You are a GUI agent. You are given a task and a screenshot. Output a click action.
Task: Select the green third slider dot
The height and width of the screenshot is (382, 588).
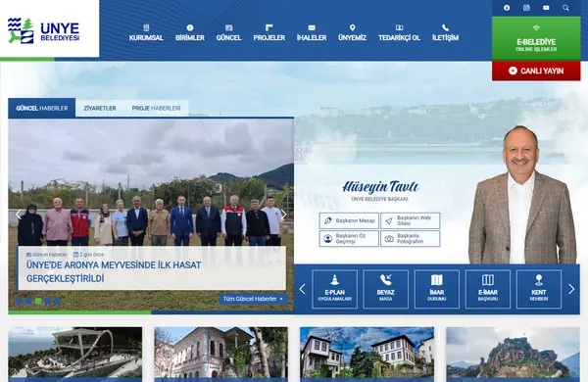pos(38,301)
